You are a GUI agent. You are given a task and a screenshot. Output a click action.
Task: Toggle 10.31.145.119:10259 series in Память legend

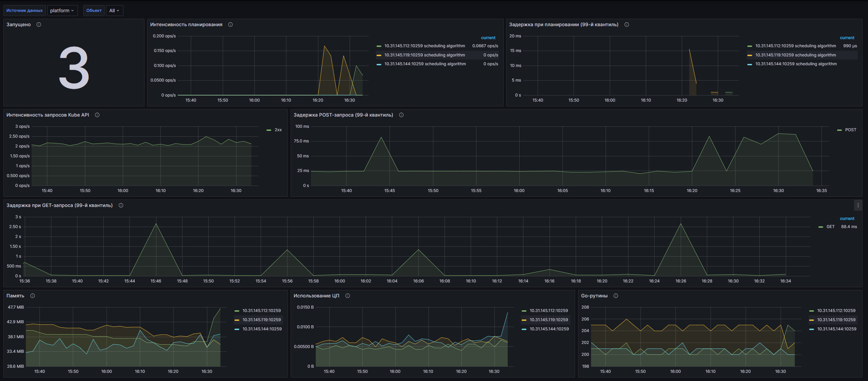[x=261, y=320]
